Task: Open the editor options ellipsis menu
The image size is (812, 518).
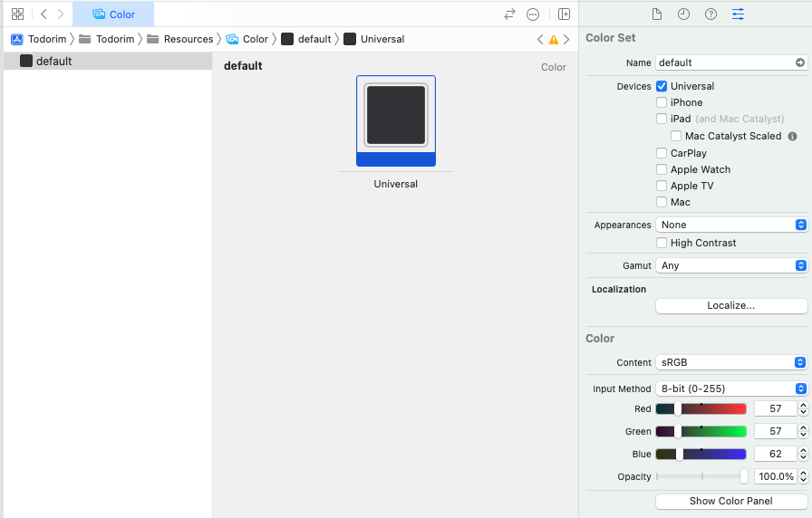Action: [x=533, y=14]
